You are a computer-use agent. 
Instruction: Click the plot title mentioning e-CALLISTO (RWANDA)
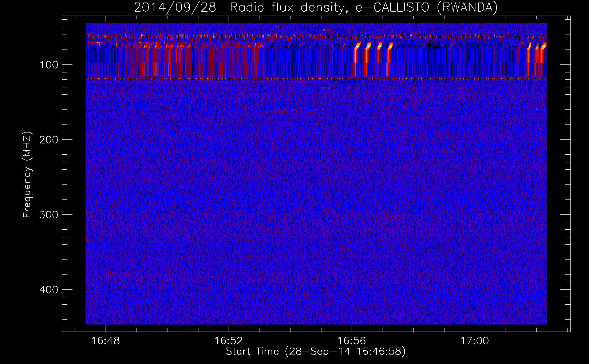click(x=316, y=7)
